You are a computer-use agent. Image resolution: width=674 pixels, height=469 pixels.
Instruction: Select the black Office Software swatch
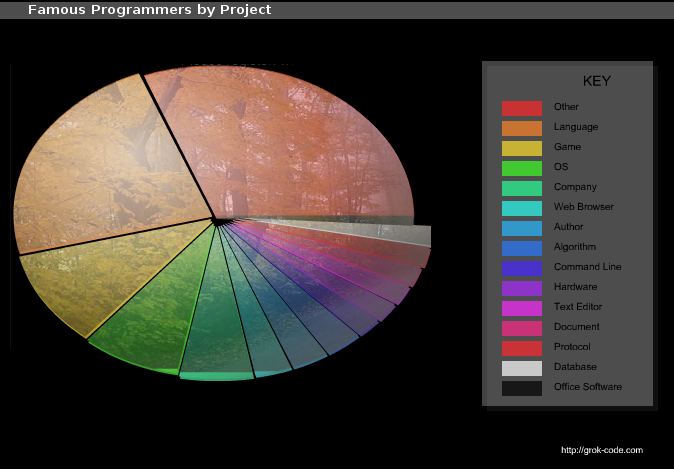[x=521, y=388]
